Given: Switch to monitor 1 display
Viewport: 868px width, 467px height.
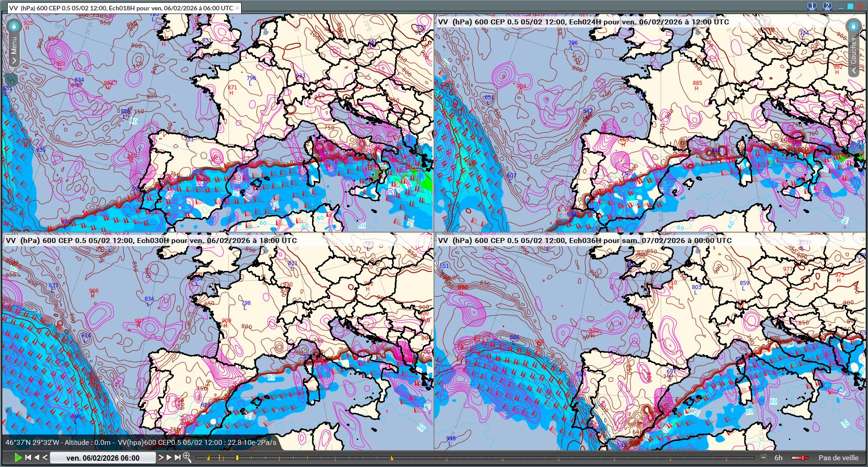Looking at the screenshot, I should tap(812, 6).
